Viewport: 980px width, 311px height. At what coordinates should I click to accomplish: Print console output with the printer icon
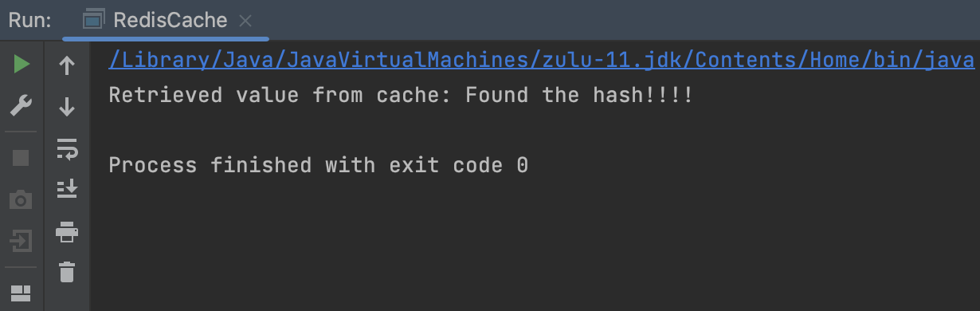[x=68, y=232]
